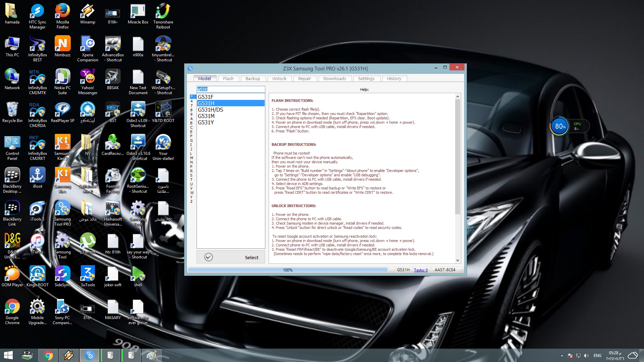Viewport: 644px width, 362px height.
Task: Open the Repair tab
Action: tap(304, 78)
